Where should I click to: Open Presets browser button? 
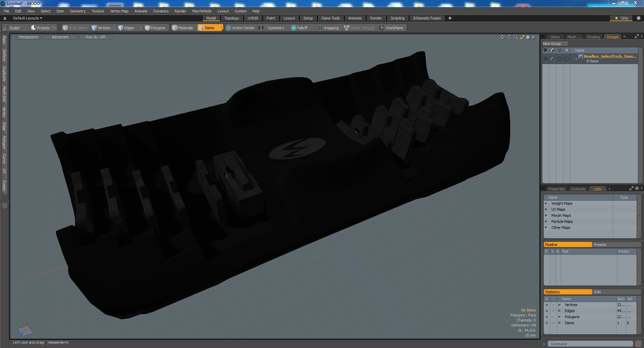point(43,28)
